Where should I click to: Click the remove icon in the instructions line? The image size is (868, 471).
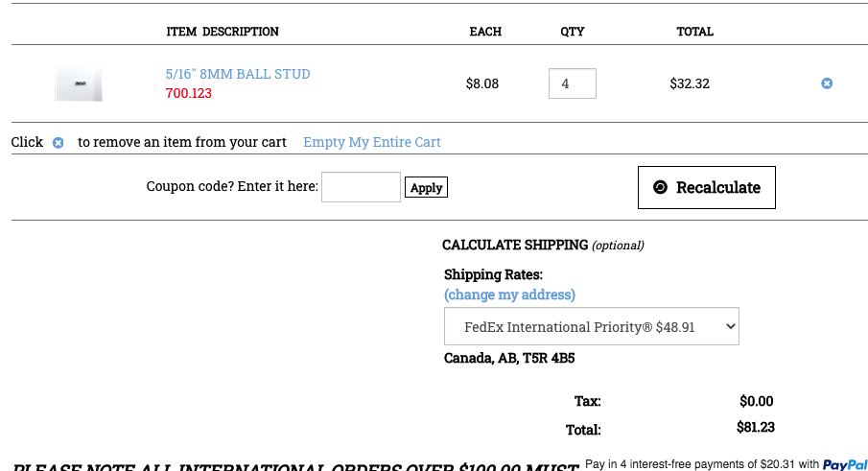(58, 143)
